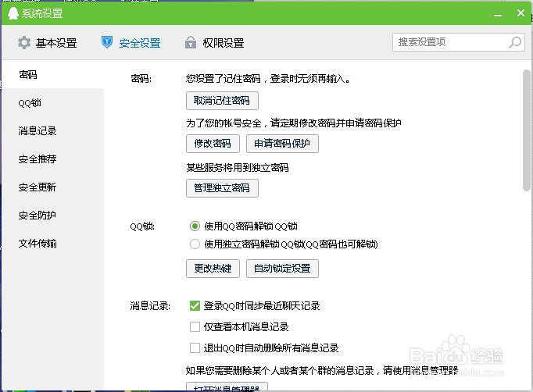Screen dimensions: 533x392
Task: Switch to 权限设置 tab
Action: 214,43
